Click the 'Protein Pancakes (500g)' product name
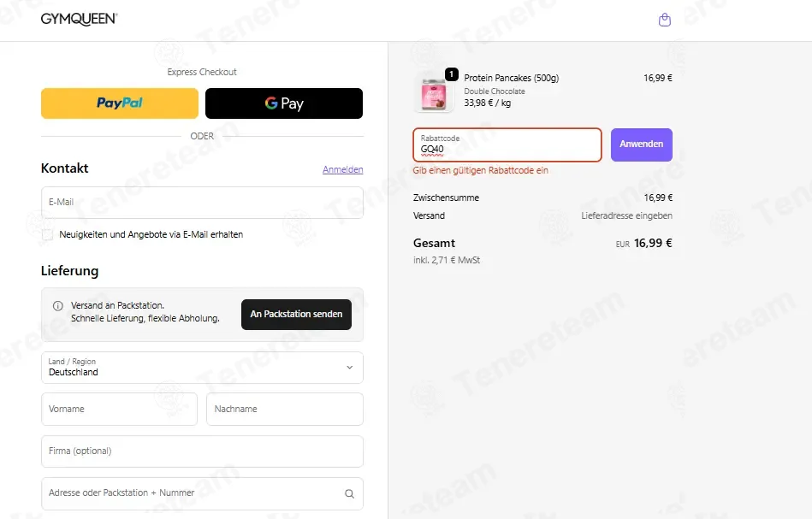The width and height of the screenshot is (812, 519). click(511, 78)
